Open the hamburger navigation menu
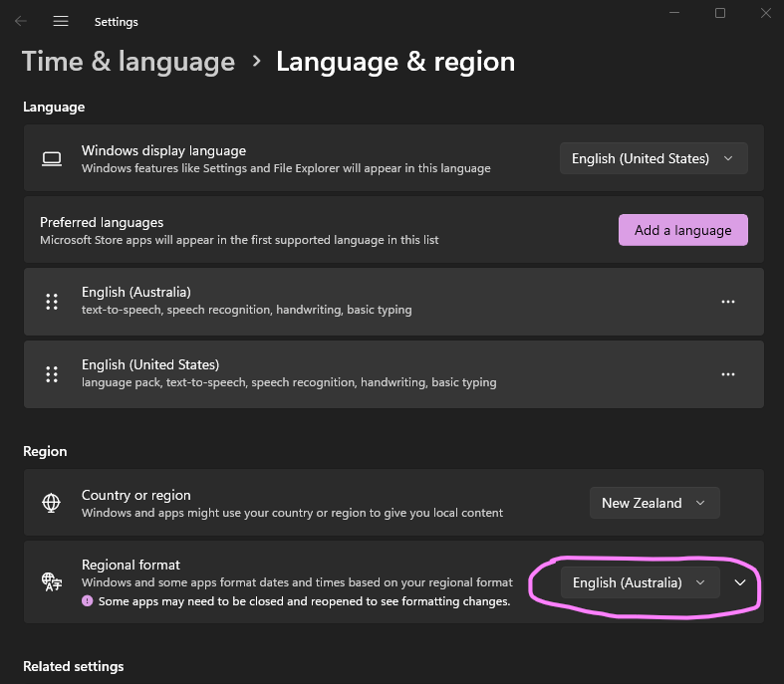 click(61, 21)
